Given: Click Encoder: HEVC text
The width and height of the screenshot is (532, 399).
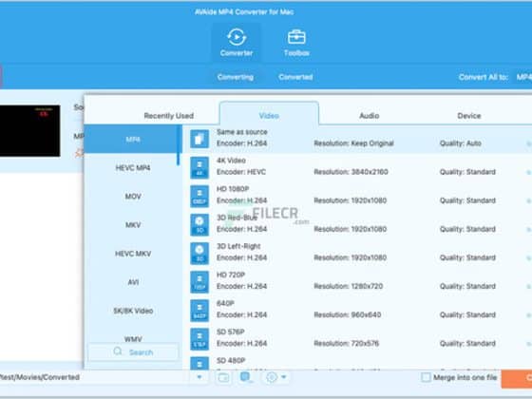Looking at the screenshot, I should (241, 172).
